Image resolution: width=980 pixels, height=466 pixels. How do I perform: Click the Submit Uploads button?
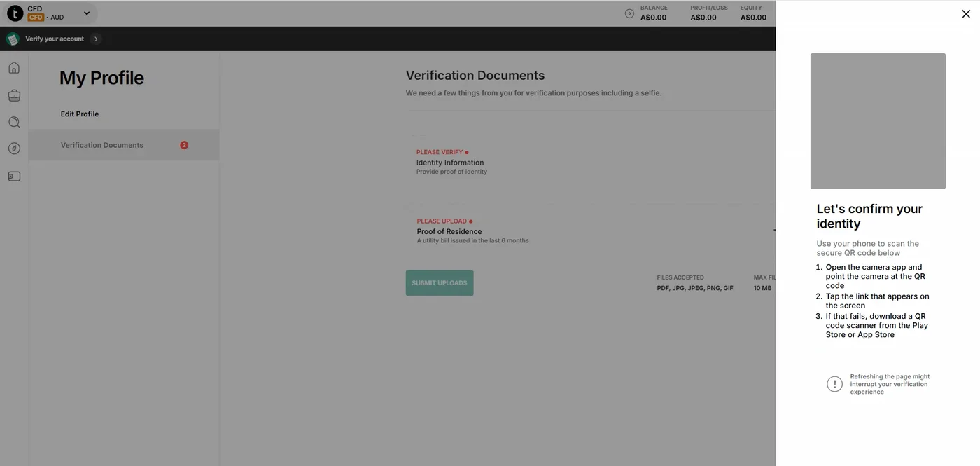pos(440,283)
